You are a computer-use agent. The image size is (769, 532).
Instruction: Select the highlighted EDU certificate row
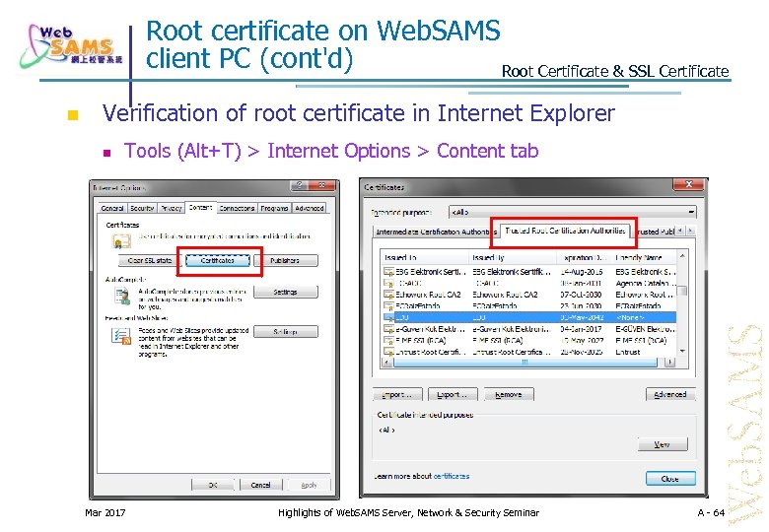point(529,317)
